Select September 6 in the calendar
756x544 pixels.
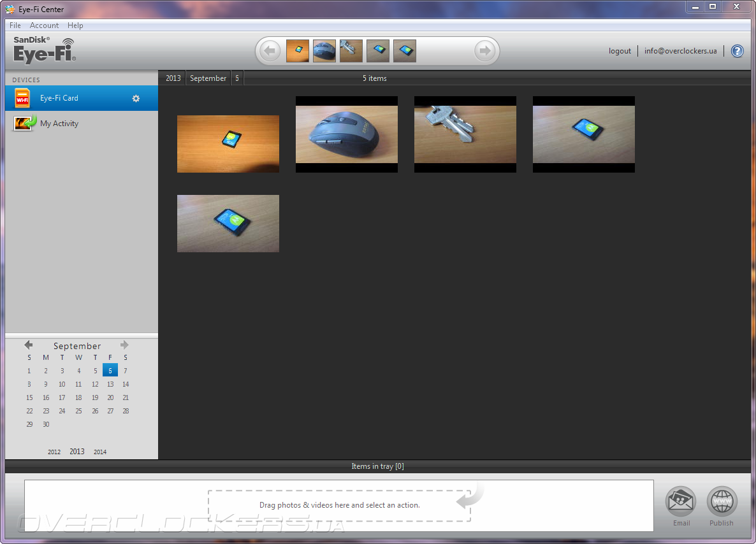110,371
